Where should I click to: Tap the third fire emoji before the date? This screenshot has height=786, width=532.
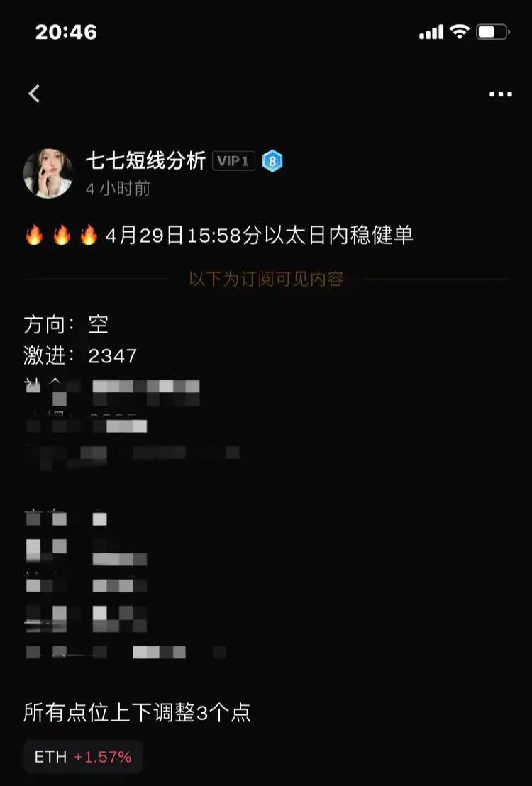point(88,235)
